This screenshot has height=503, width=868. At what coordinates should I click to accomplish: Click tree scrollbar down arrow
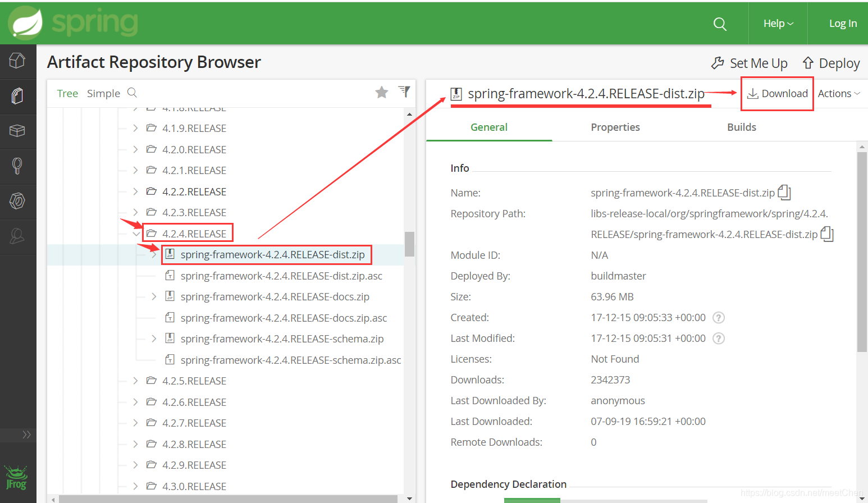[409, 498]
